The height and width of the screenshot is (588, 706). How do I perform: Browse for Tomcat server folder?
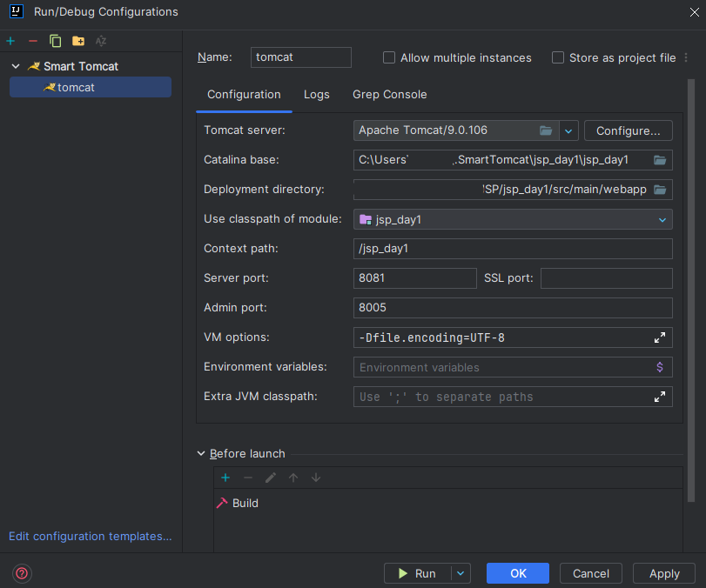pyautogui.click(x=546, y=130)
